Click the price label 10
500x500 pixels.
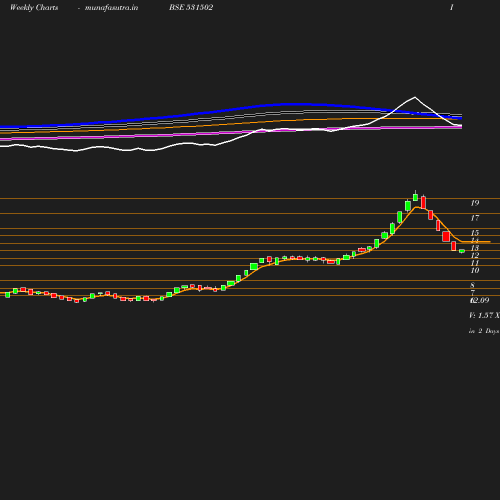[x=475, y=270]
